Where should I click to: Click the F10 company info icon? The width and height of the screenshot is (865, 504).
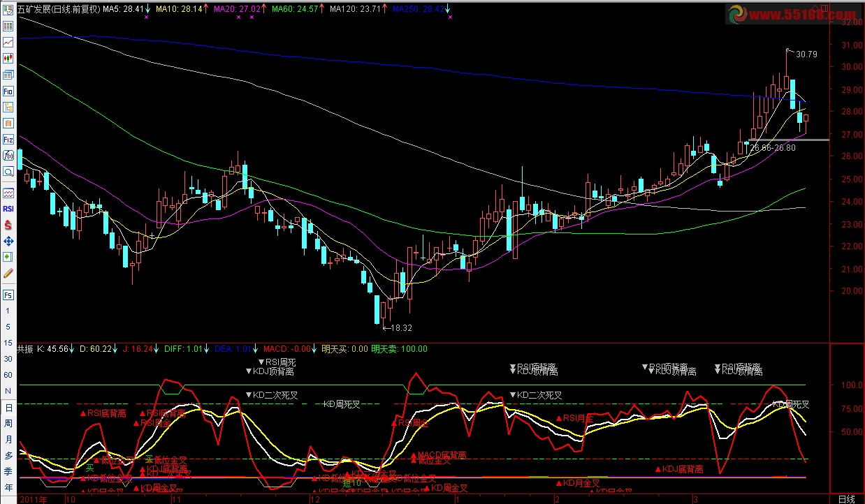tap(8, 91)
